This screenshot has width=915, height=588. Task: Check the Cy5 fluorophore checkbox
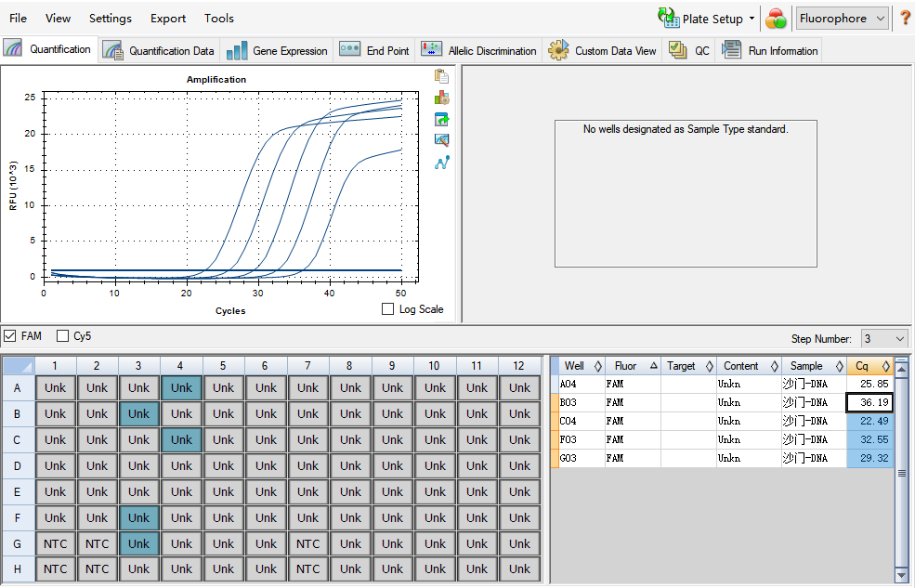click(x=62, y=336)
